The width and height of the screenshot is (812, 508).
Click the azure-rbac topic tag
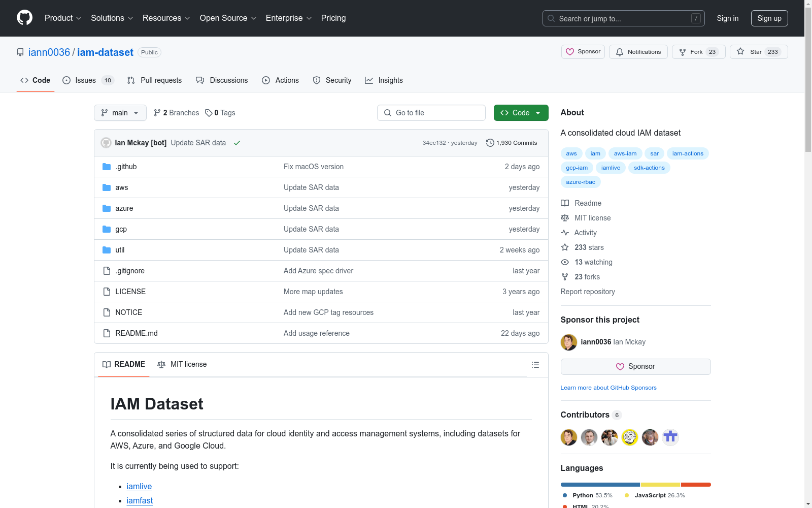(x=581, y=182)
